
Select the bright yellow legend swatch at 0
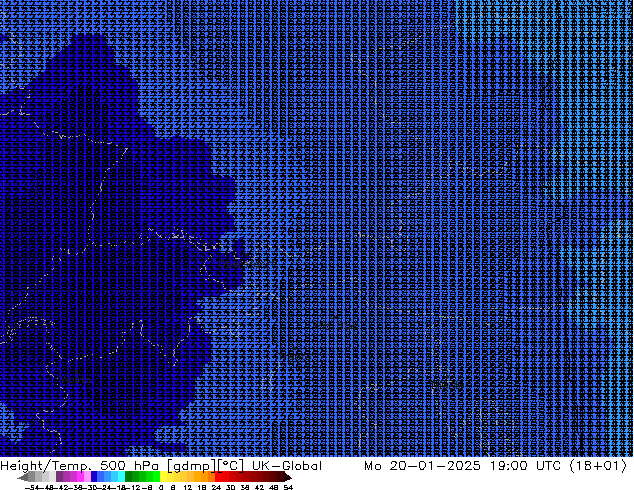[x=163, y=476]
